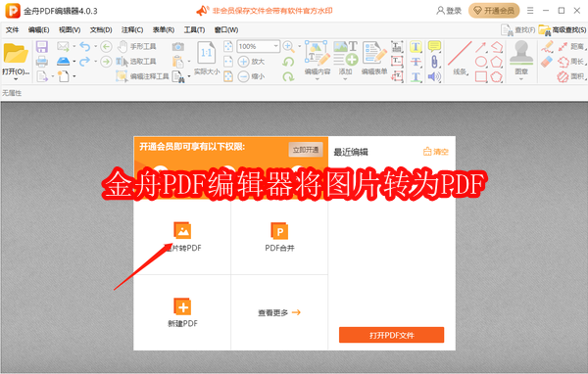The width and height of the screenshot is (588, 374).
Task: Select the Edit annotation tool (编辑注释工具)
Action: click(142, 76)
